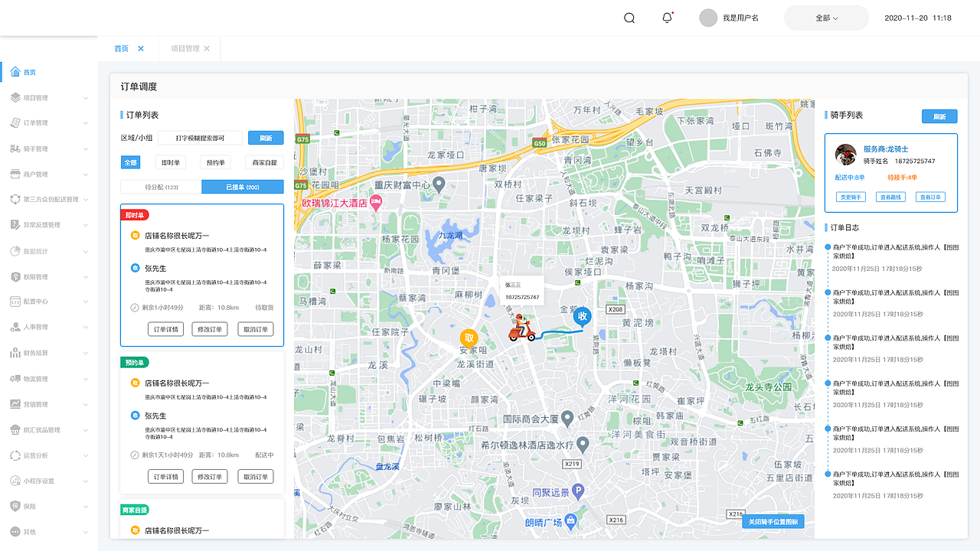980x551 pixels.
Task: Expand the 财务结算 sidebar chevron
Action: click(x=86, y=354)
